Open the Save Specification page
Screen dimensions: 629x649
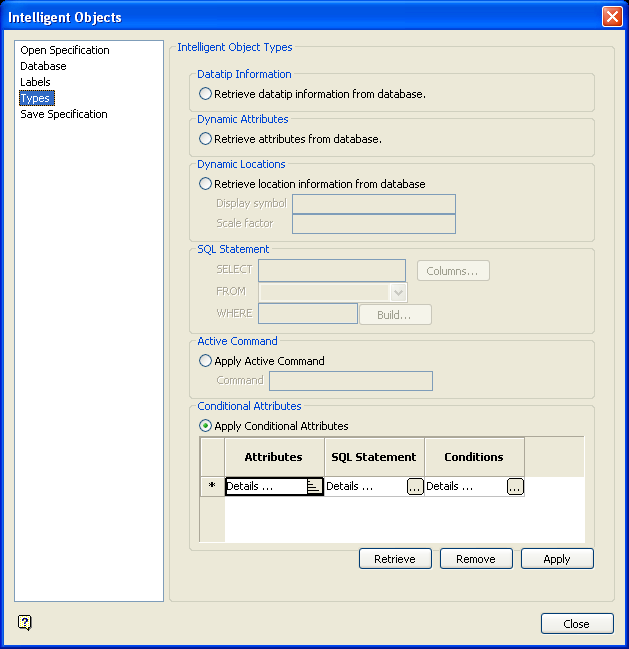64,114
